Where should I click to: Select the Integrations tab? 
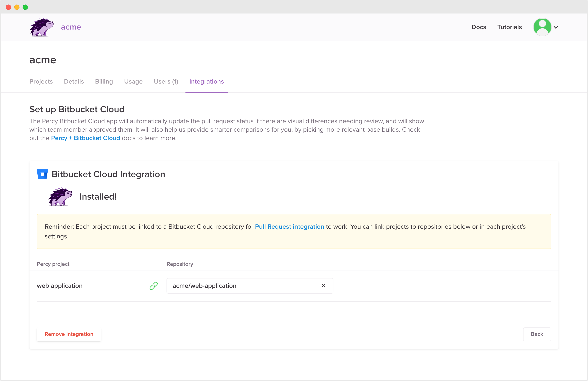click(206, 81)
